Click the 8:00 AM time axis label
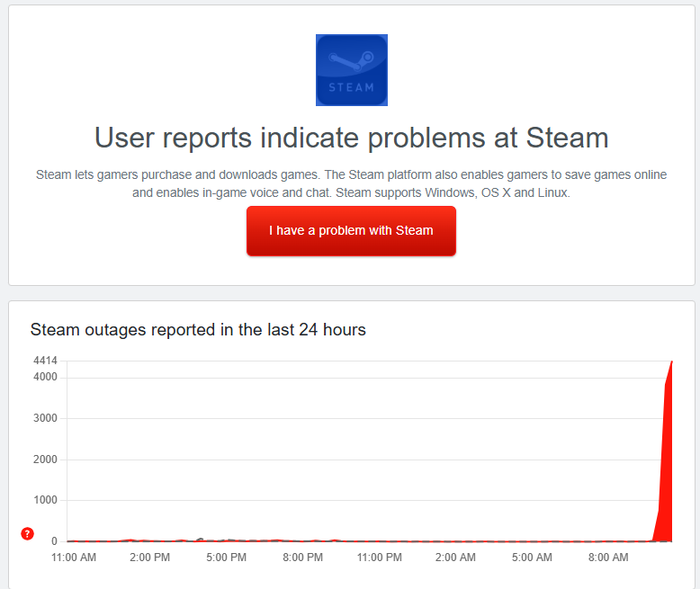 pyautogui.click(x=608, y=558)
